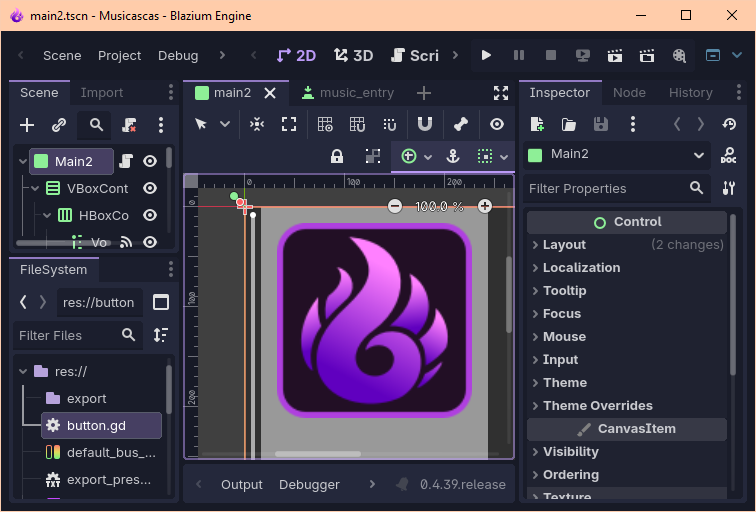Viewport: 756px width, 512px height.
Task: Collapse the Main2 tree node arrow
Action: pos(23,161)
